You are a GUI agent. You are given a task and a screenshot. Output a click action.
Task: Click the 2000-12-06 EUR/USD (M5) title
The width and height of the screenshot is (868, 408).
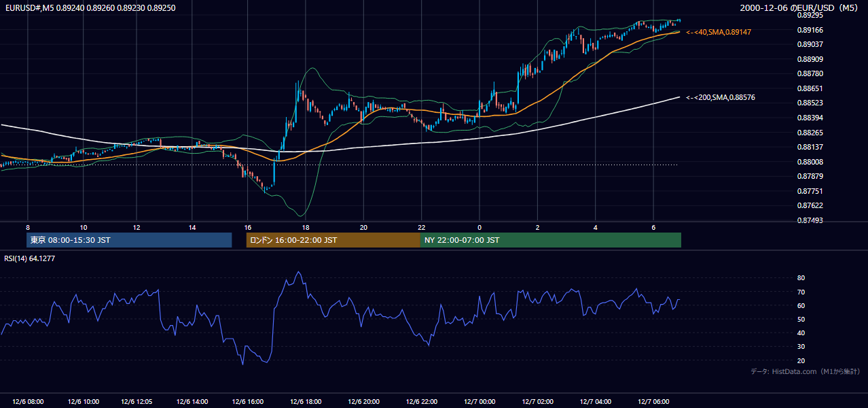point(800,7)
